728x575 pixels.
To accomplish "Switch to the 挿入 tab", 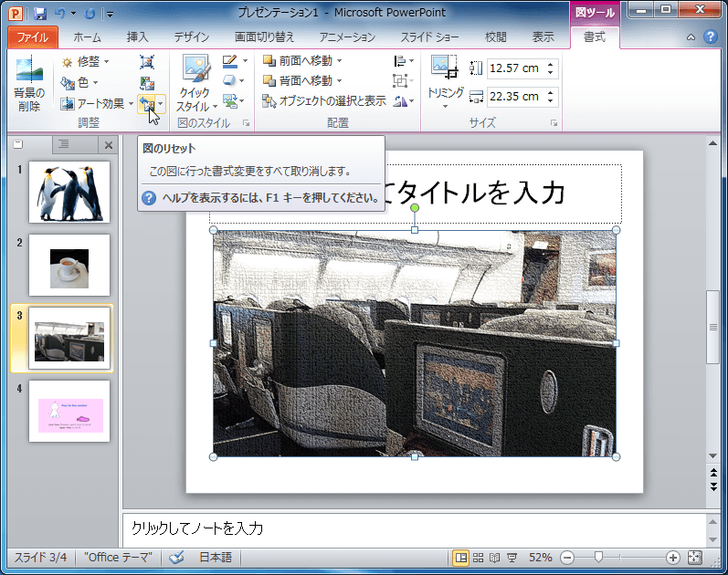I will 137,37.
